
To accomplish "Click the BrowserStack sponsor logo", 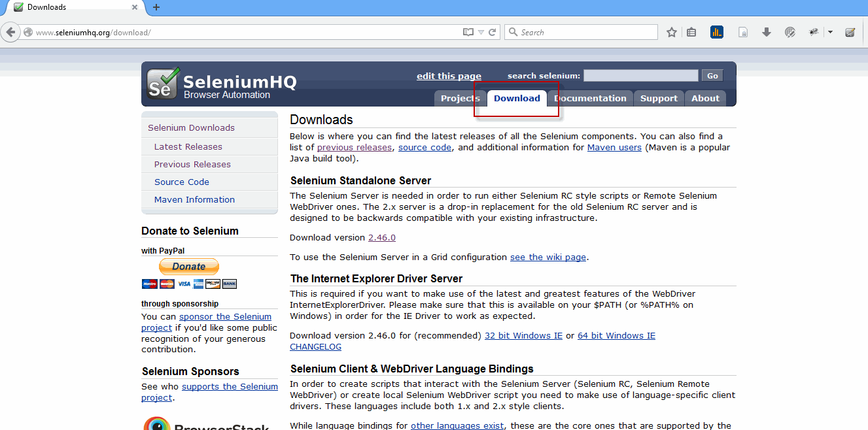I will pos(207,423).
